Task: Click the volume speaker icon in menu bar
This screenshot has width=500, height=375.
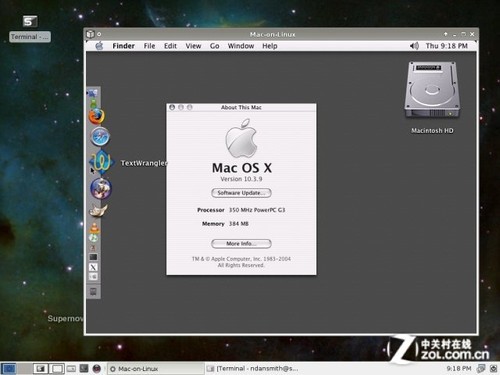Action: 414,46
